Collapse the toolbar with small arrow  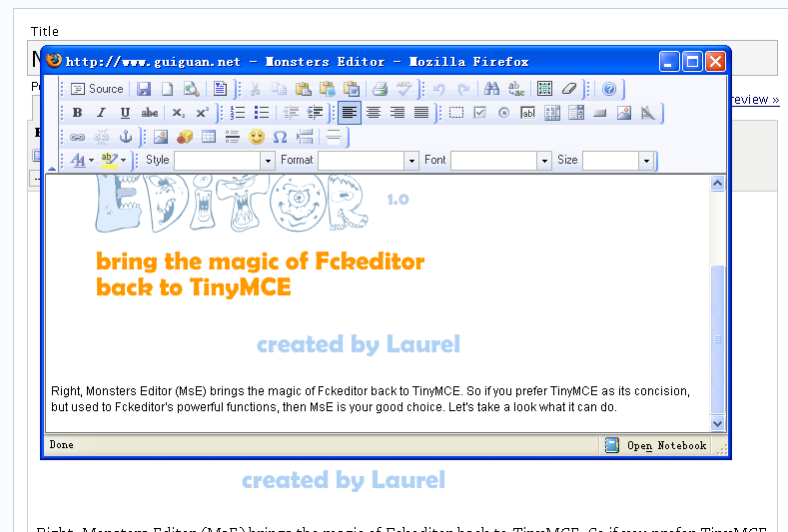[52, 169]
